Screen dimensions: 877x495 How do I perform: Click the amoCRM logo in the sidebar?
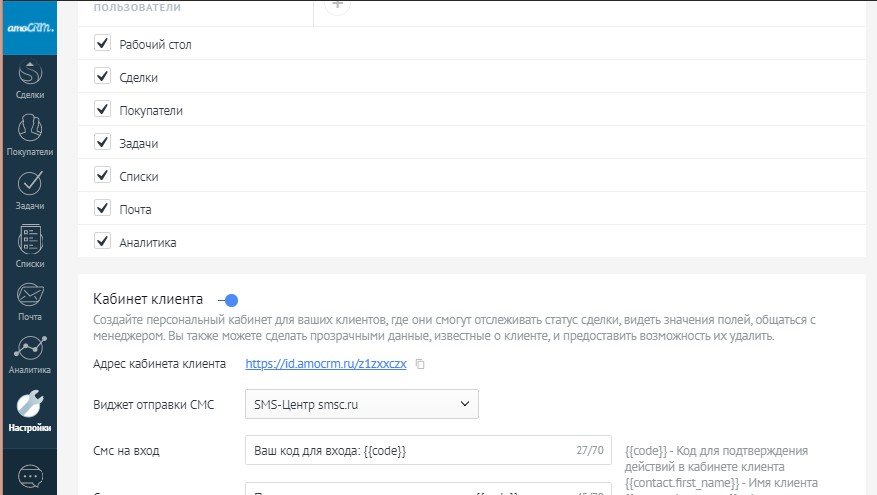28,28
